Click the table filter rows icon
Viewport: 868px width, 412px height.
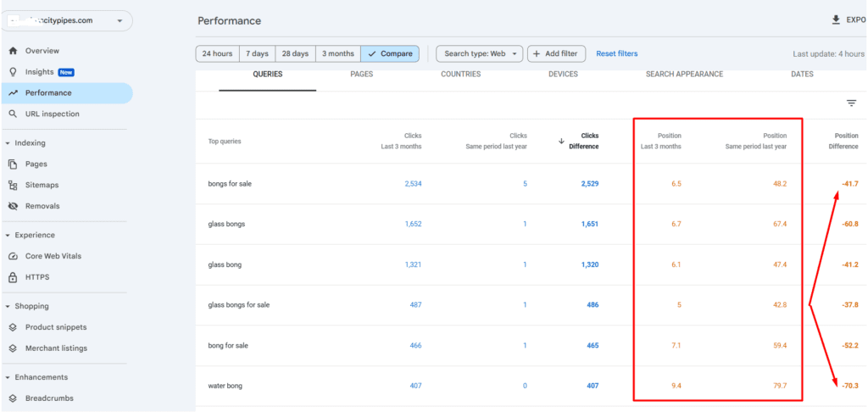click(x=851, y=103)
